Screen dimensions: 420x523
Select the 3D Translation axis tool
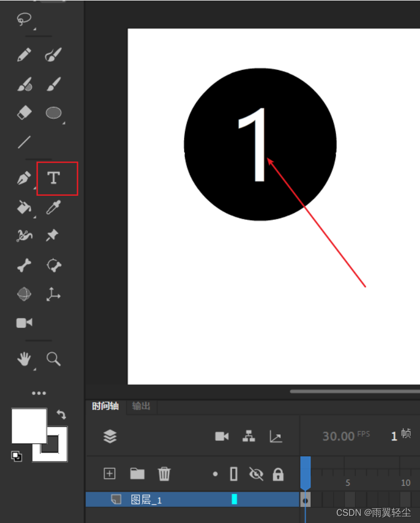pos(53,294)
